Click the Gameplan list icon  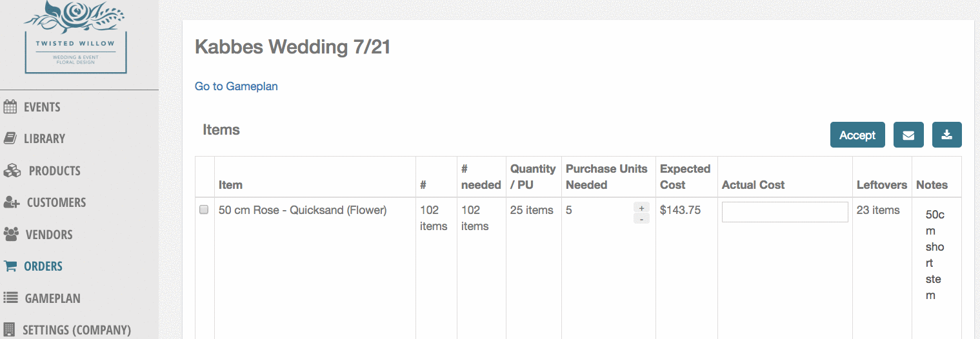(10, 298)
